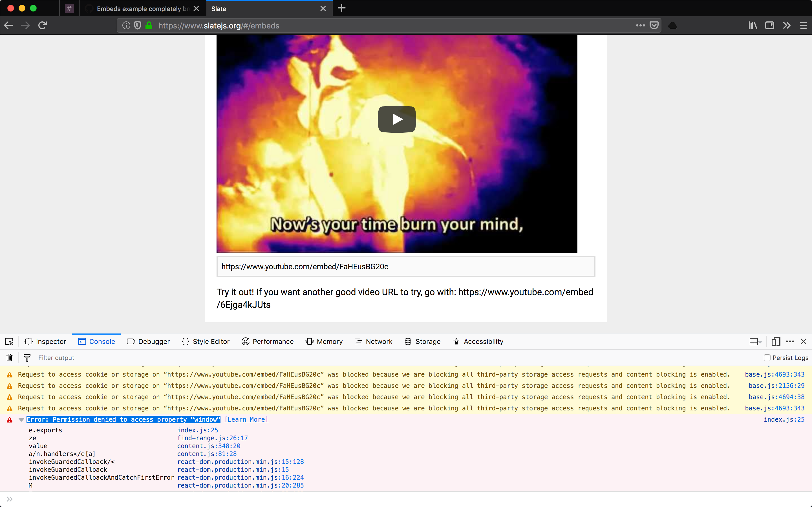This screenshot has height=507, width=812.
Task: Click the content blocking shield icon
Action: pos(138,25)
